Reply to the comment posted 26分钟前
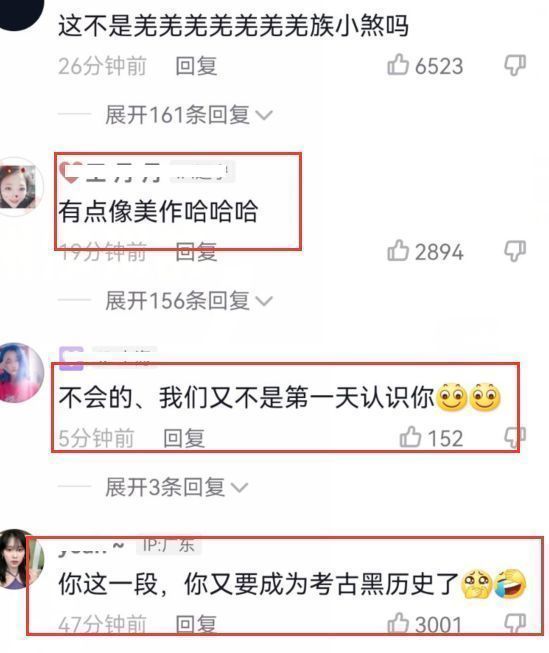This screenshot has width=549, height=653. click(196, 66)
